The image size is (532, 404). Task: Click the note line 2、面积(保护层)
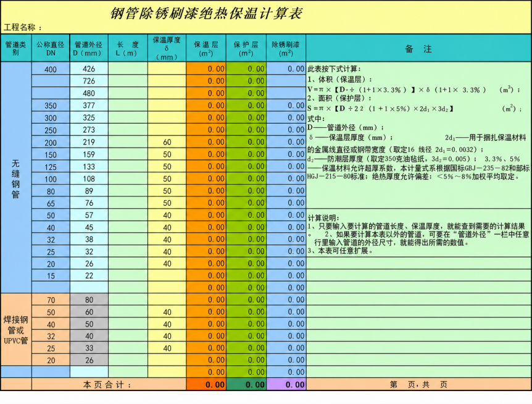pos(340,98)
